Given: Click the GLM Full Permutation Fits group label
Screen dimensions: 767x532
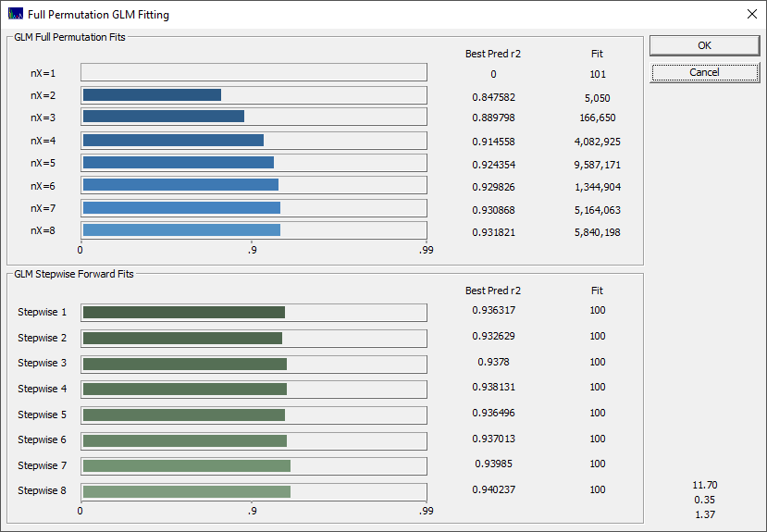Looking at the screenshot, I should pos(70,37).
